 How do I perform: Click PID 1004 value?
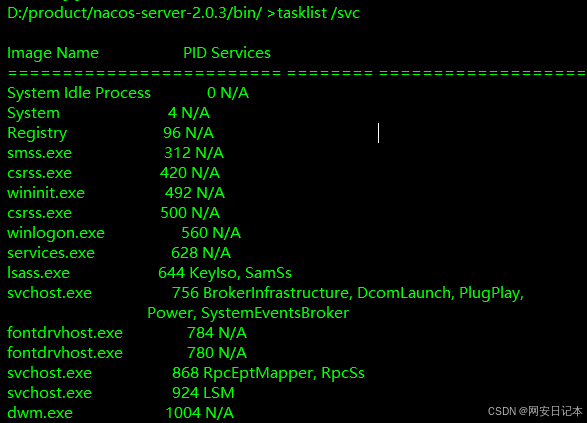point(183,413)
